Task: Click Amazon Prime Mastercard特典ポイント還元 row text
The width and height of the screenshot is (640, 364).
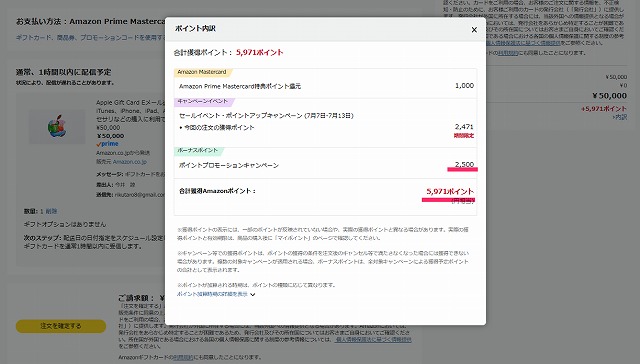Action: (240, 86)
